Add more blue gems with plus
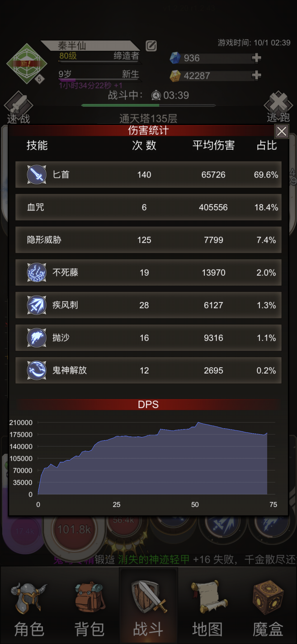Viewport: 297px width, 644px height. click(256, 58)
